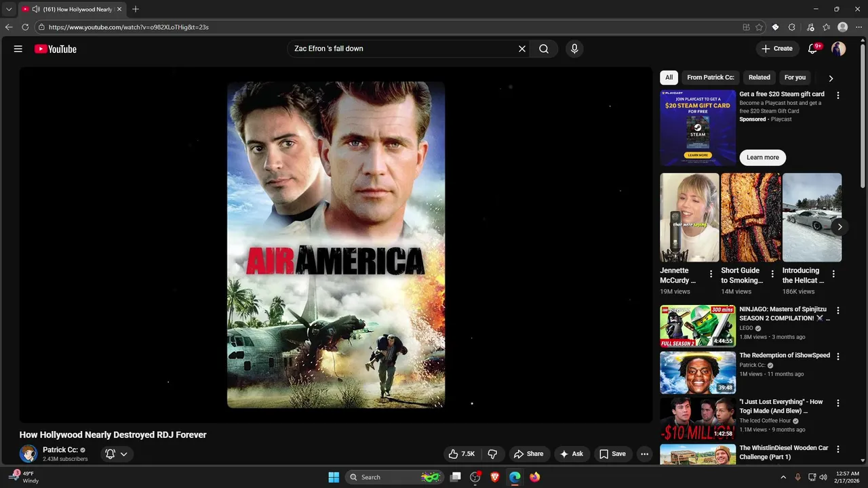Open Patrick Cc: channel avatar
868x488 pixels.
(x=28, y=454)
